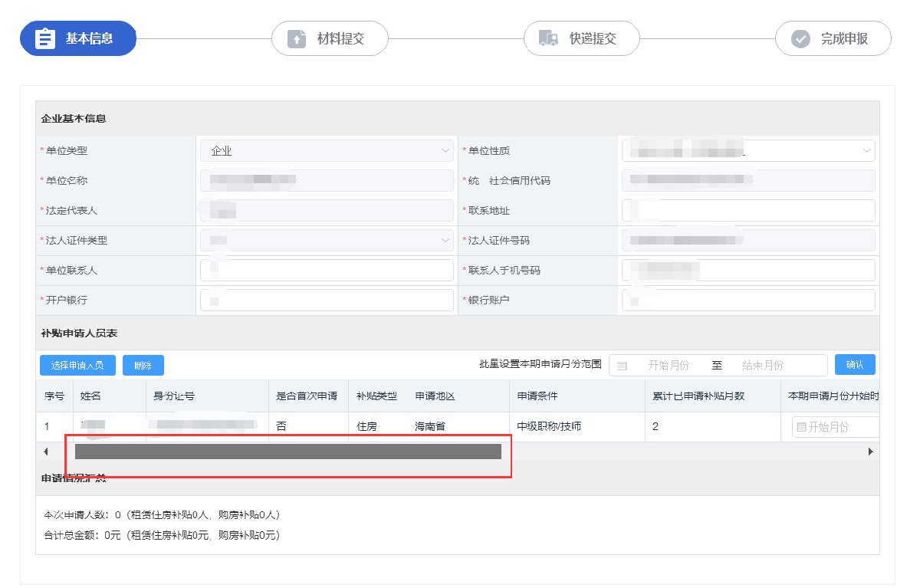Click the 选择申请人员 button
The height and width of the screenshot is (588, 920).
[77, 366]
